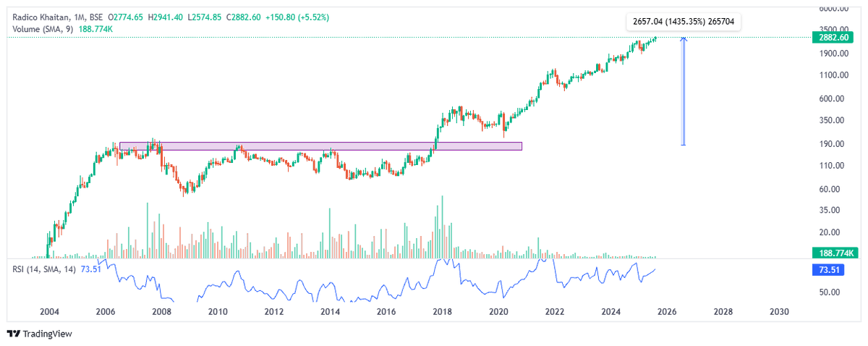Click the 2006 label on the time axis
The width and height of the screenshot is (868, 346).
tap(106, 312)
